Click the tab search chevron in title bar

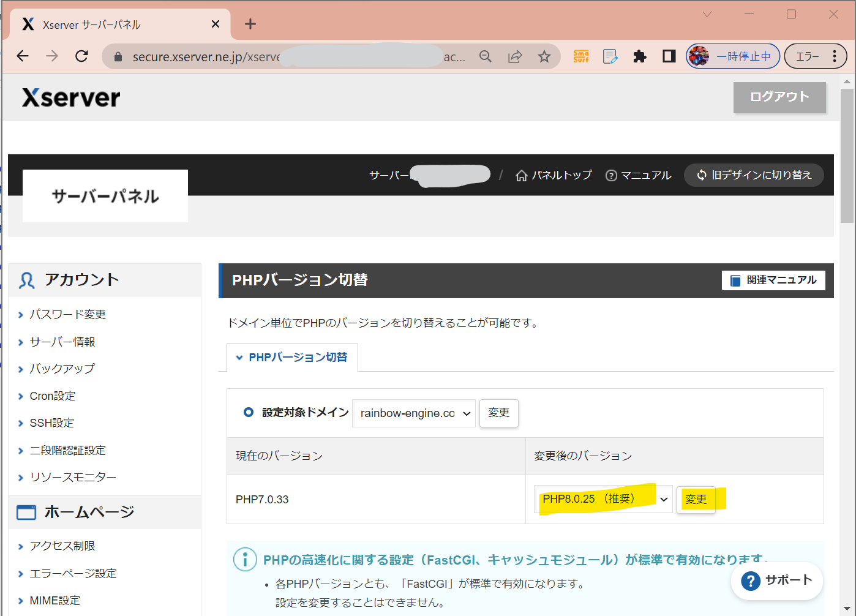click(707, 14)
